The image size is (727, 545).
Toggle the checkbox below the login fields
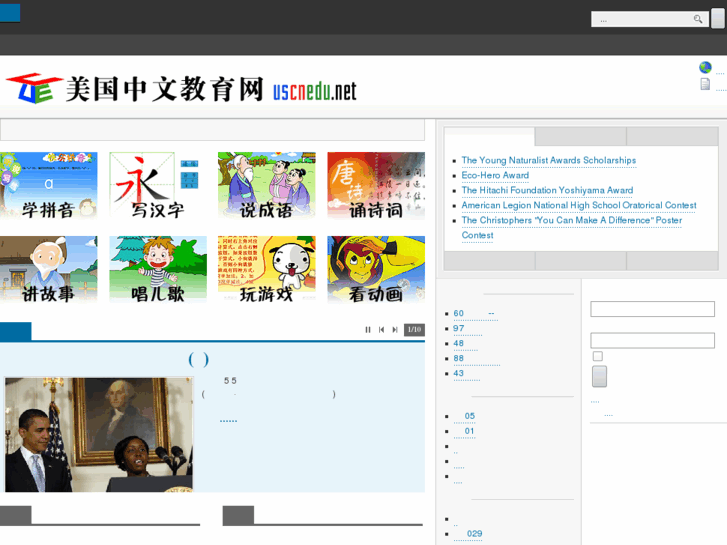598,356
